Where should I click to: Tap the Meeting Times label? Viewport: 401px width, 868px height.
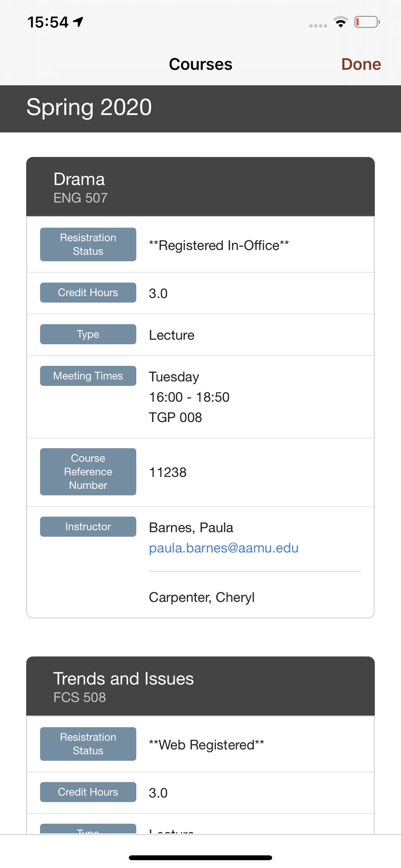pyautogui.click(x=88, y=376)
